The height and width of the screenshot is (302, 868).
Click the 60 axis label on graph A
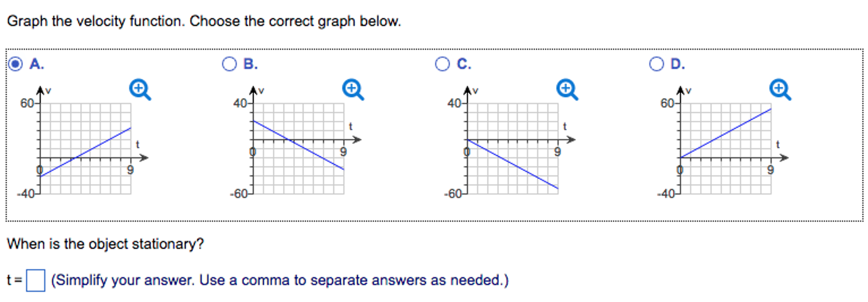[x=27, y=102]
